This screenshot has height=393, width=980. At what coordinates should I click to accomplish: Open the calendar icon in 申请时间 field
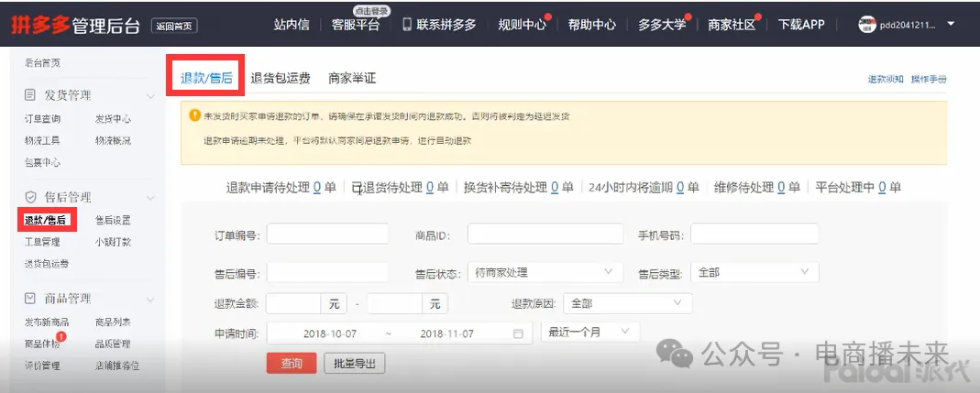pyautogui.click(x=518, y=333)
